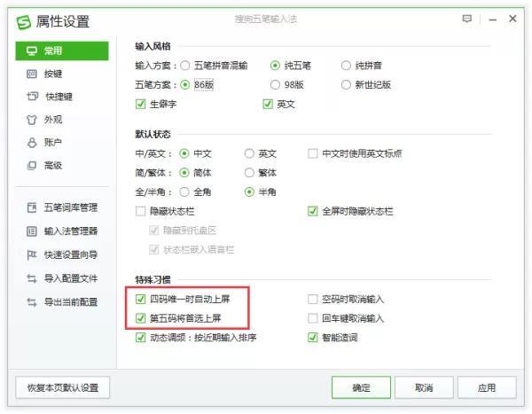Viewport: 532px width, 414px height.
Task: Toggle 全屏时隐藏状态栏 checkbox
Action: tap(312, 211)
